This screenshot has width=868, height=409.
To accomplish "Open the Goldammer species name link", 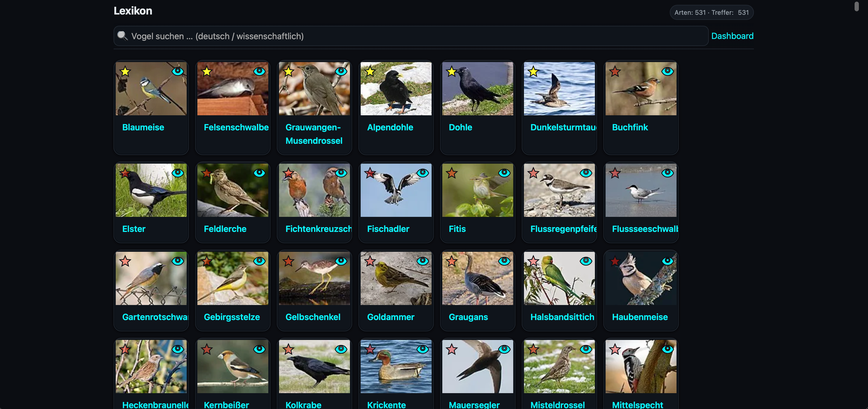I will [x=390, y=317].
